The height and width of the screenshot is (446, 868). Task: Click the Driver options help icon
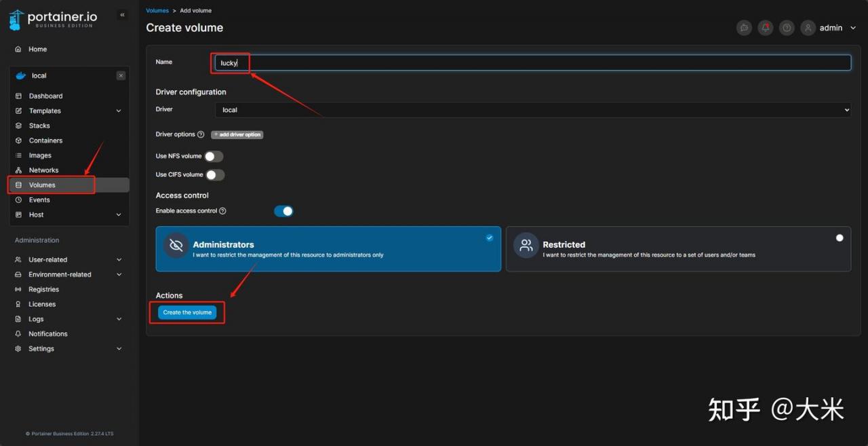201,134
